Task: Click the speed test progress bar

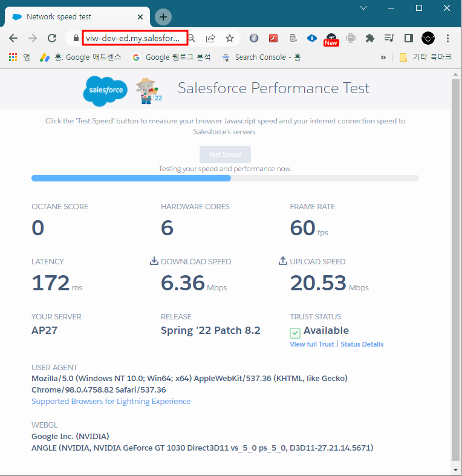Action: point(225,178)
